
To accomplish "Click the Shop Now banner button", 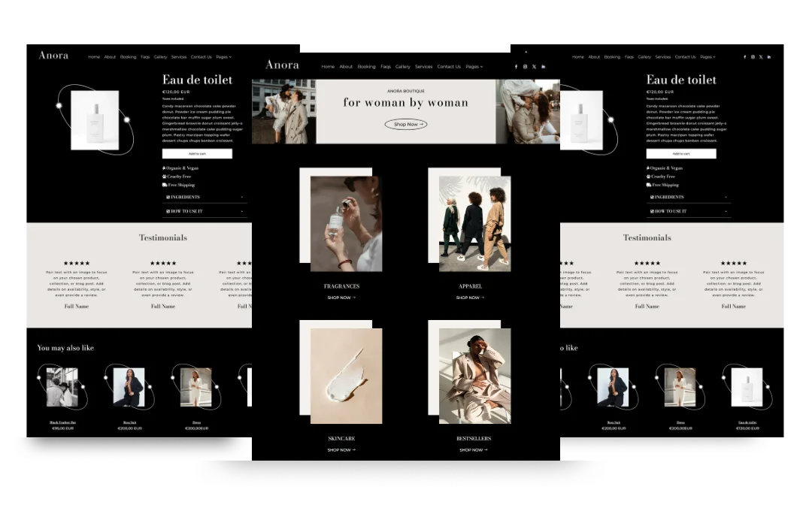I will (406, 124).
